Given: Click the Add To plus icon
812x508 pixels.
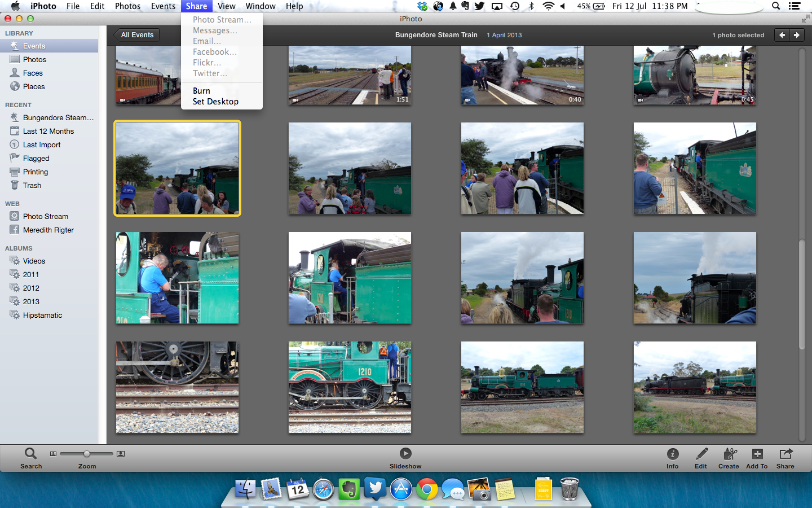Looking at the screenshot, I should click(x=757, y=454).
